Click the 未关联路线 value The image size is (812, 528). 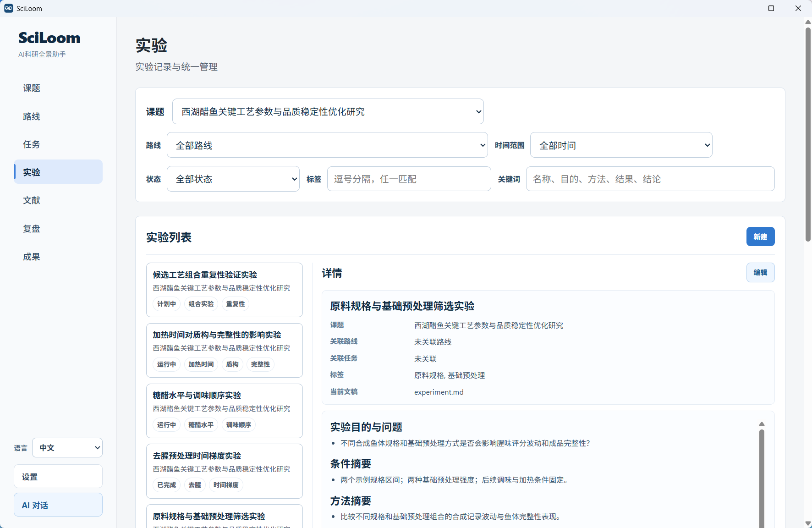[433, 342]
